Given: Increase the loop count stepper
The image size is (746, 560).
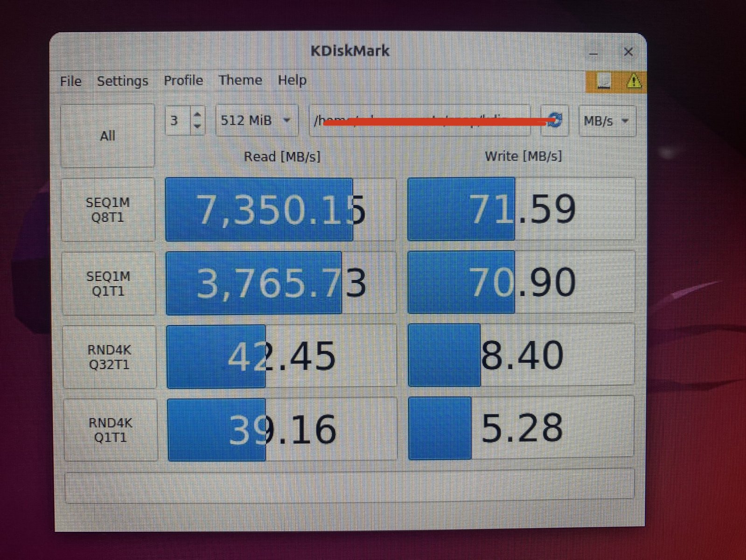Looking at the screenshot, I should coord(197,114).
